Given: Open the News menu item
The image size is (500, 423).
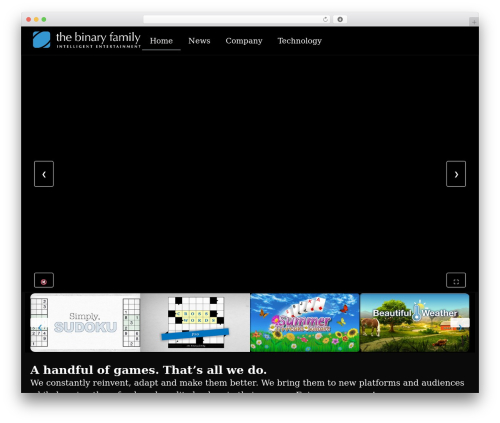Looking at the screenshot, I should click(x=199, y=41).
